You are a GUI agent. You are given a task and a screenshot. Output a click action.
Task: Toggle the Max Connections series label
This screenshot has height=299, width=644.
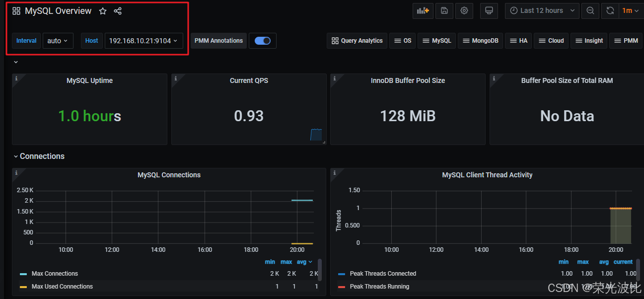[x=55, y=274]
